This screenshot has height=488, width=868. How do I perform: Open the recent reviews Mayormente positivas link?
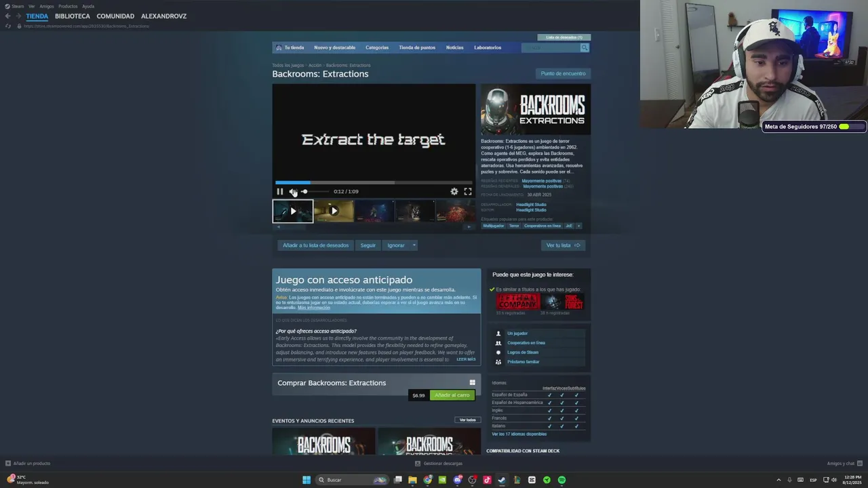(542, 181)
